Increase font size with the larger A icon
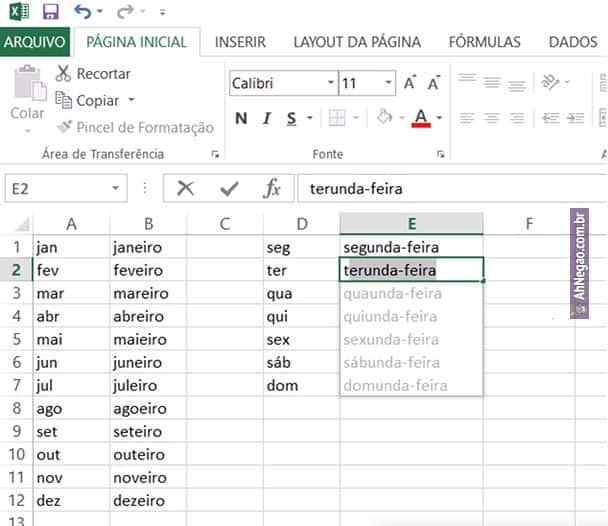 point(410,84)
